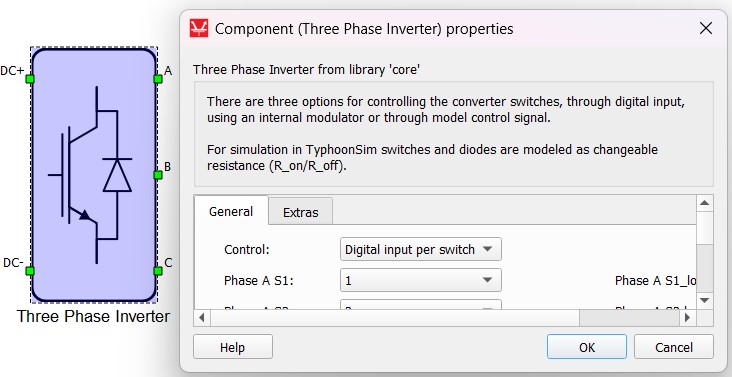Select the DC- terminal on the inverter

(30, 271)
